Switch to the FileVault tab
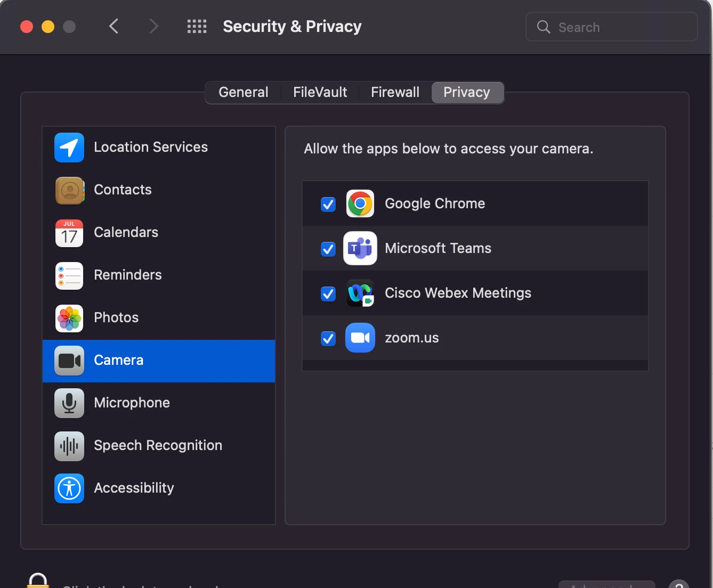Viewport: 713px width, 588px height. (320, 92)
